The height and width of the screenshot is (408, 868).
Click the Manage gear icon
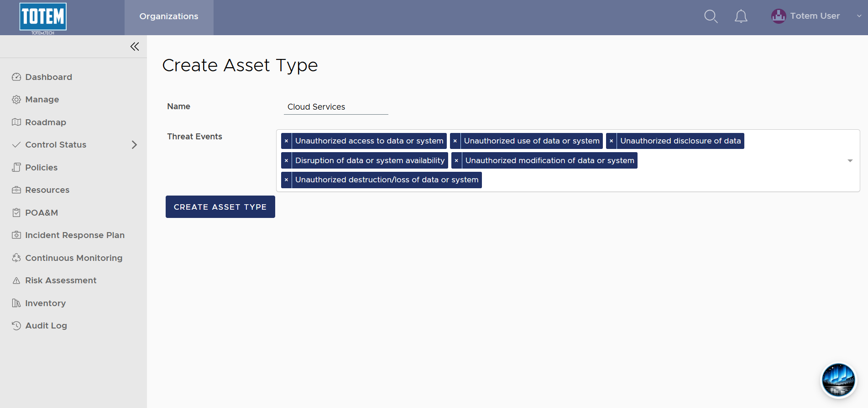tap(16, 100)
